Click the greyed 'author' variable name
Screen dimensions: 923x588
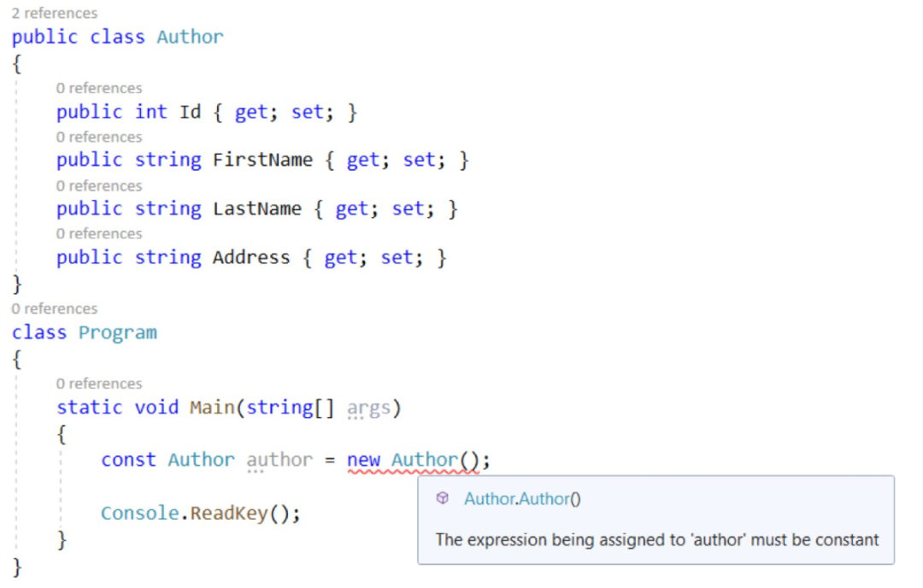[x=279, y=461]
